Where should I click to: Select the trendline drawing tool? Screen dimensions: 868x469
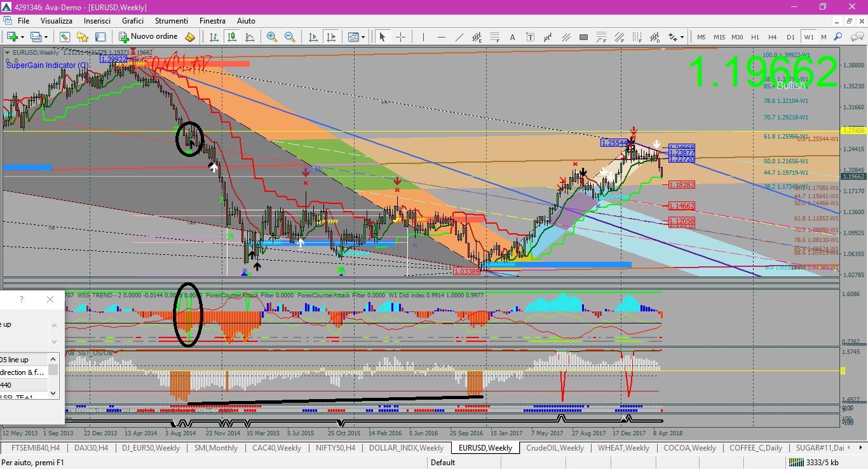pyautogui.click(x=459, y=37)
